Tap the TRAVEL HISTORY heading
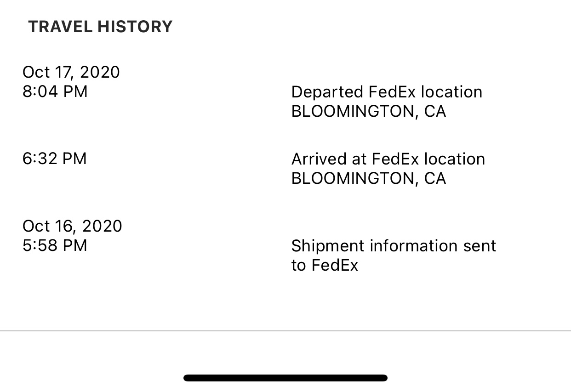Image resolution: width=571 pixels, height=392 pixels. 100,27
